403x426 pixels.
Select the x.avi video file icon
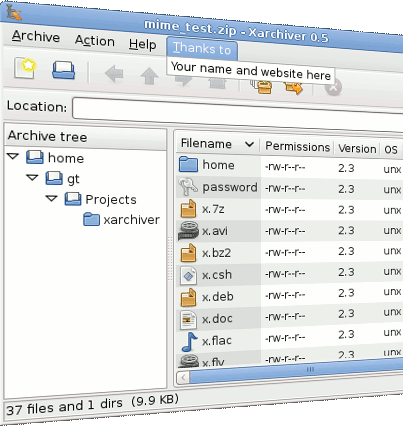click(189, 231)
